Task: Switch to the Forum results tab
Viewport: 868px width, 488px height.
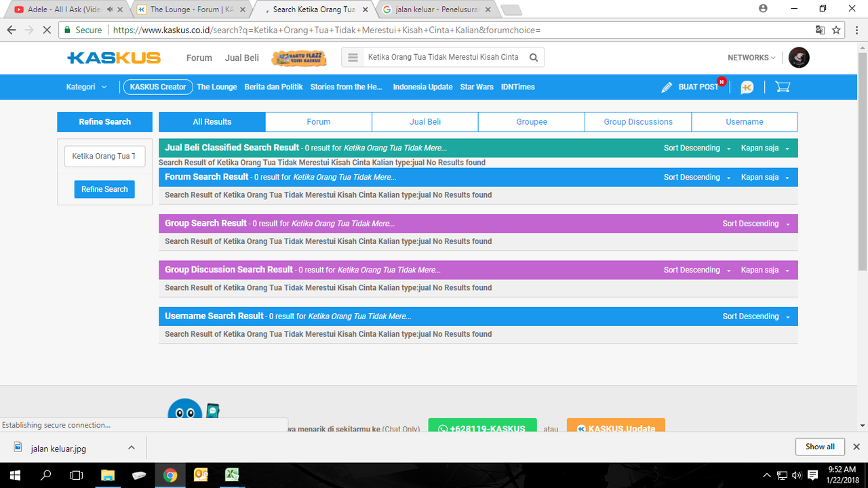Action: click(319, 122)
